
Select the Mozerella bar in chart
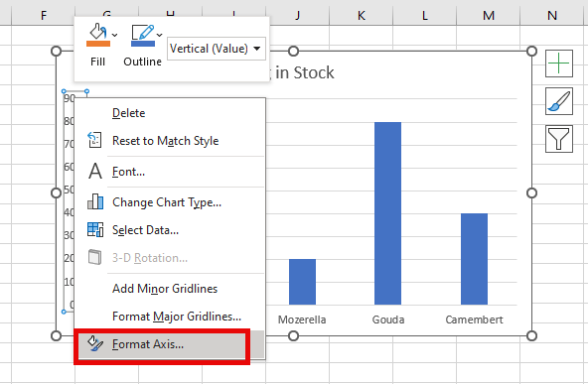(302, 282)
